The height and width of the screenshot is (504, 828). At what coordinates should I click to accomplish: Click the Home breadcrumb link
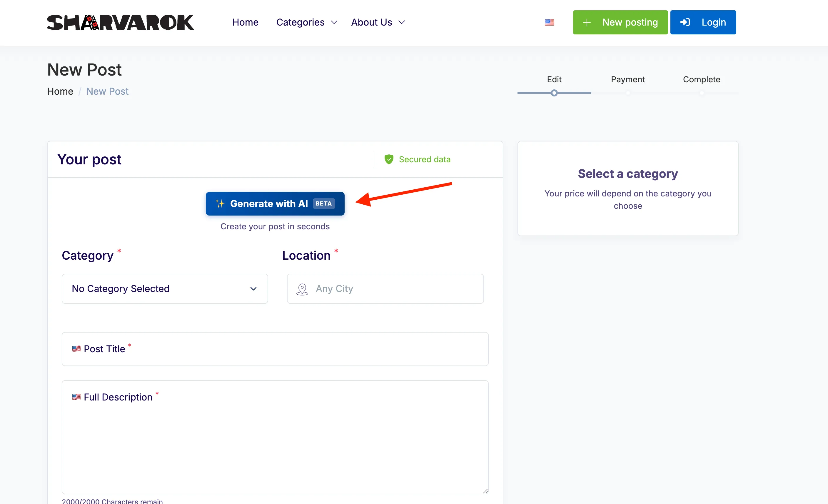pyautogui.click(x=60, y=91)
